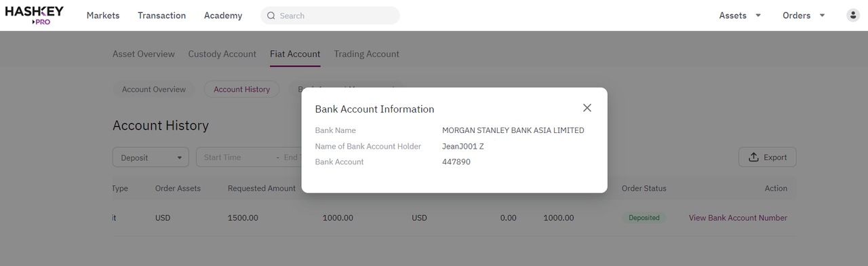868x266 pixels.
Task: Click View Bank Account Number link
Action: click(738, 218)
